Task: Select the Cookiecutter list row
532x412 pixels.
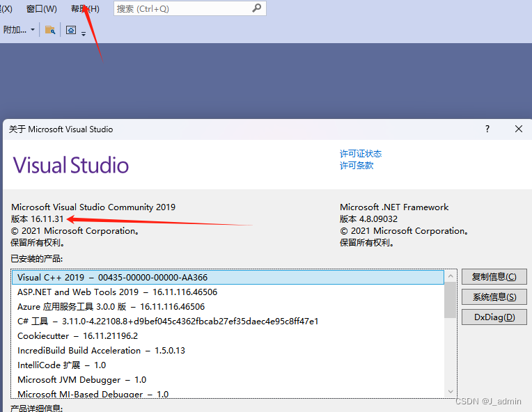Action: pos(228,335)
